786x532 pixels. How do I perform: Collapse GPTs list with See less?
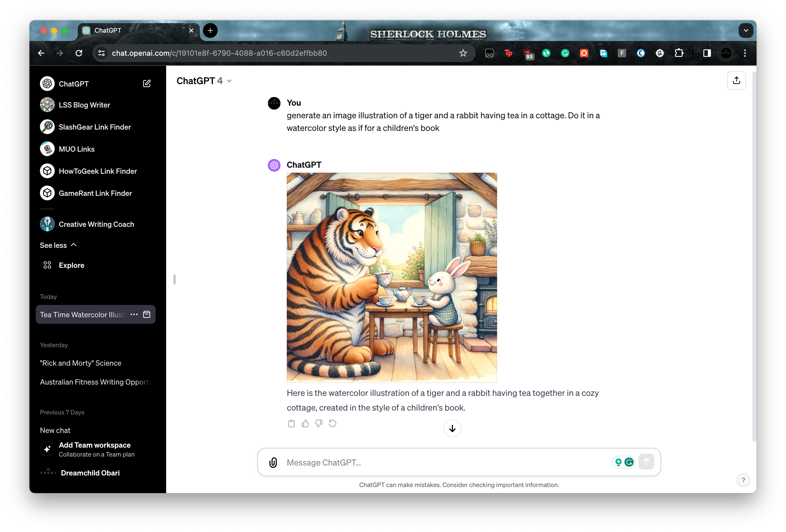coord(58,245)
